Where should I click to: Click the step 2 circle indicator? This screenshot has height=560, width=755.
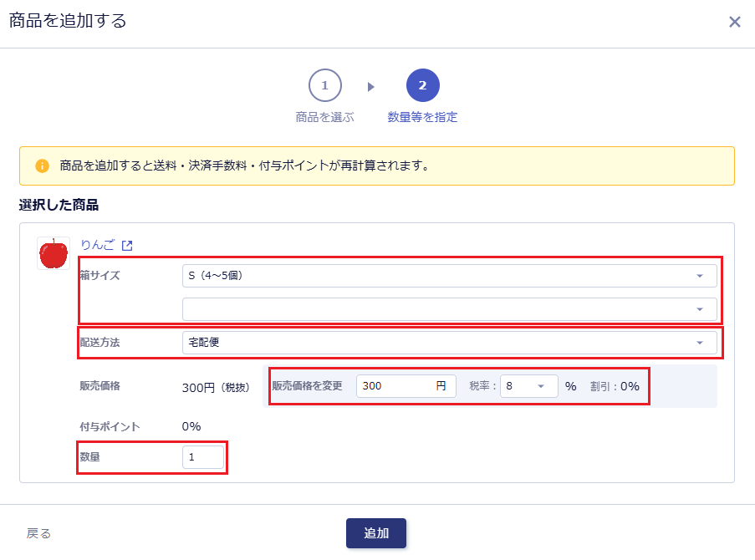422,85
